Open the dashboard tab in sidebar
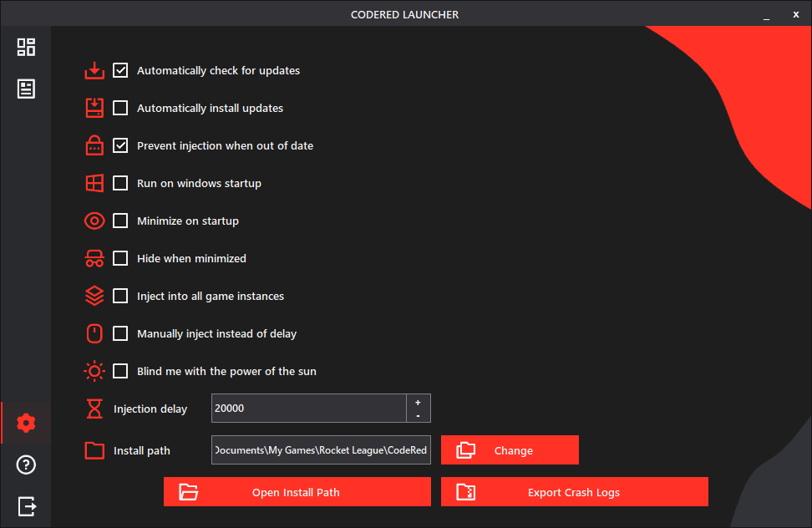 pyautogui.click(x=26, y=47)
